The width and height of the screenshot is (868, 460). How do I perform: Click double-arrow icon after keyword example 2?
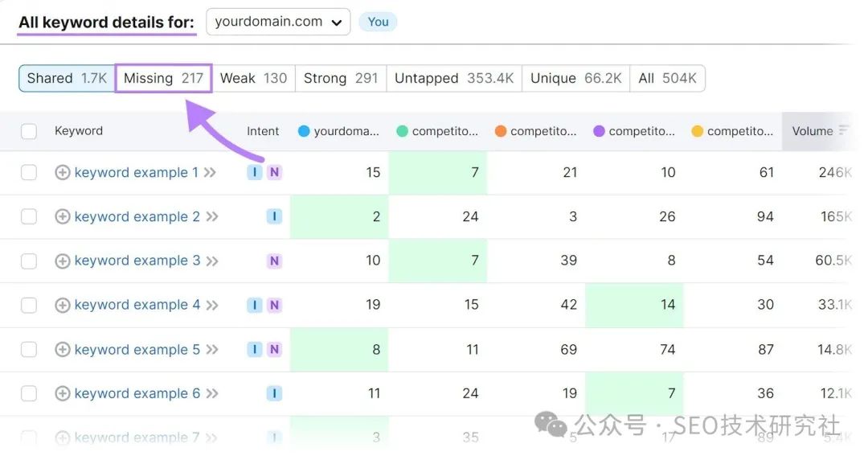(x=212, y=216)
